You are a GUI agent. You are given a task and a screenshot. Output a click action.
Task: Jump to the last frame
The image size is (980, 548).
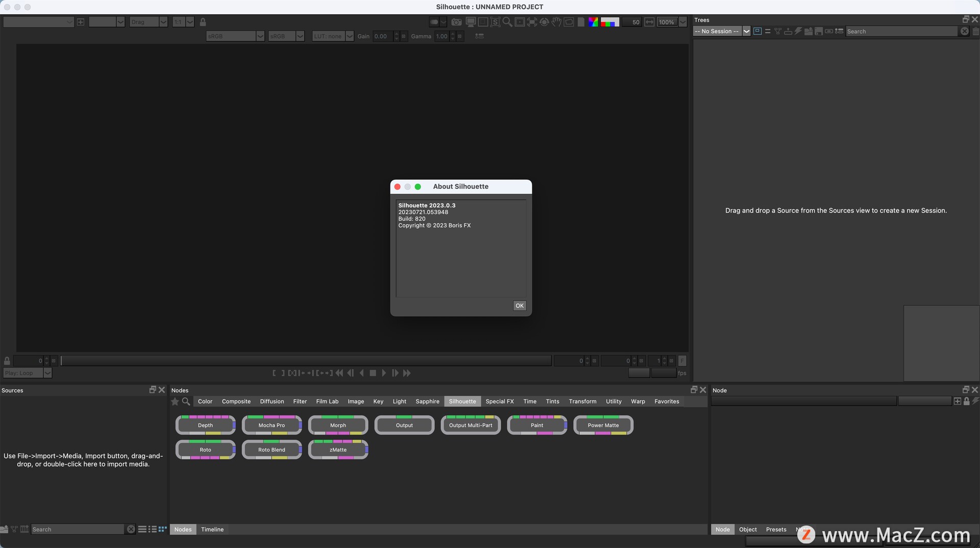click(x=407, y=373)
